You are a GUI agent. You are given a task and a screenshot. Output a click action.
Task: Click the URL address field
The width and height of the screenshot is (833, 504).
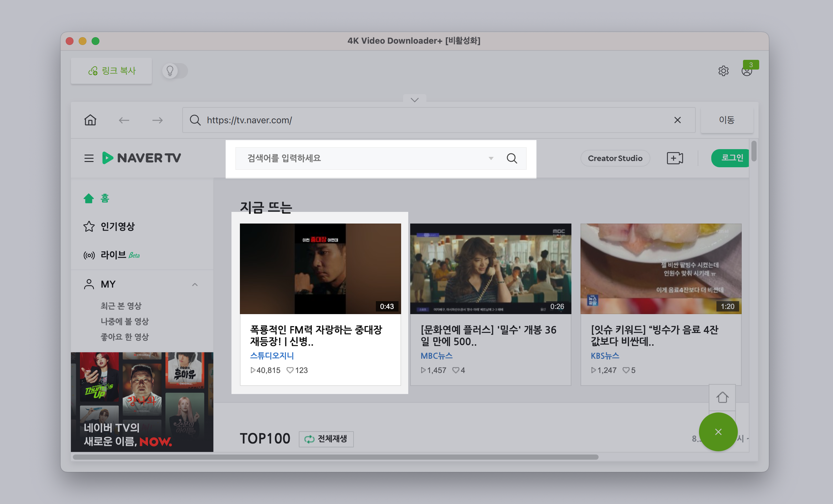439,120
